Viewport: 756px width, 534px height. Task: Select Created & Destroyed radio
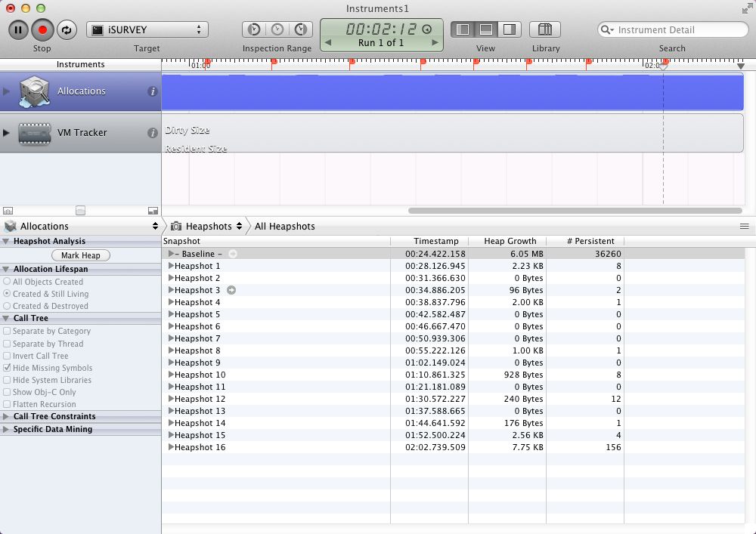tap(7, 306)
